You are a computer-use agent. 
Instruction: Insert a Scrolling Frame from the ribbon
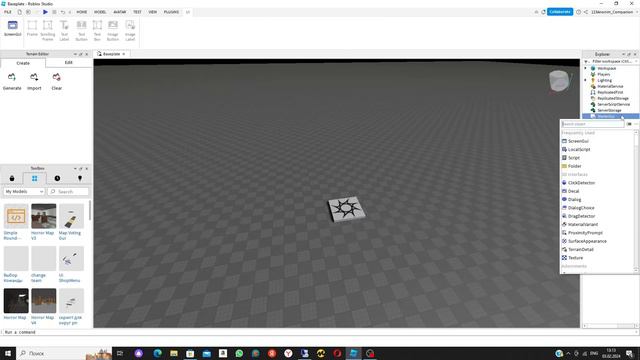[x=48, y=30]
